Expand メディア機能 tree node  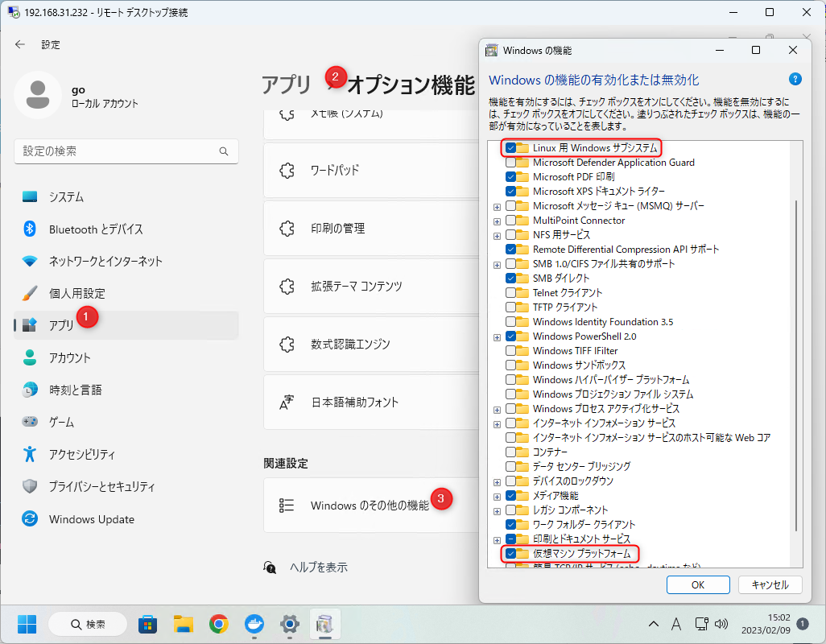(x=497, y=497)
